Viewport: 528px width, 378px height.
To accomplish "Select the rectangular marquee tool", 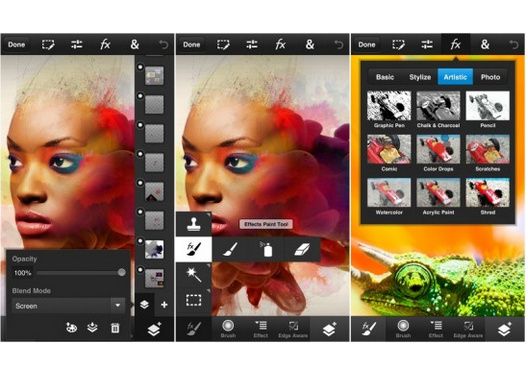I will (194, 300).
